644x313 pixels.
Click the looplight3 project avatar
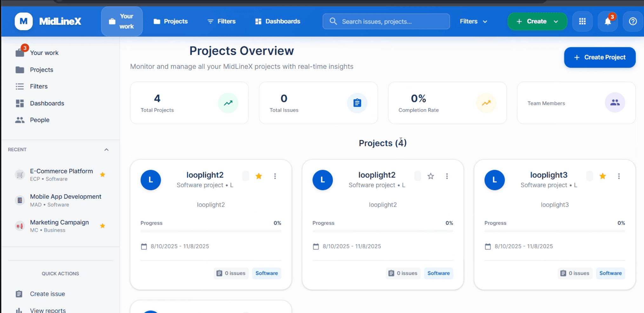tap(494, 180)
